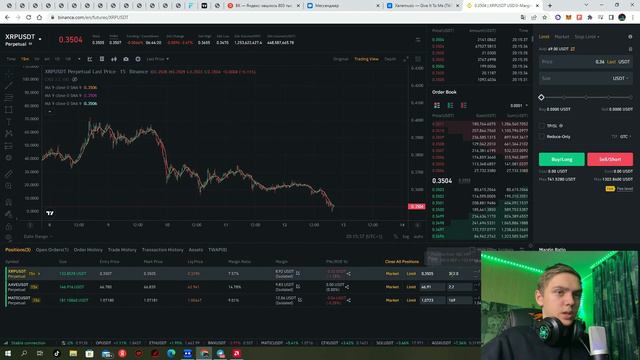The width and height of the screenshot is (640, 360).
Task: Expand the chart to fullscreen
Action: click(x=405, y=59)
